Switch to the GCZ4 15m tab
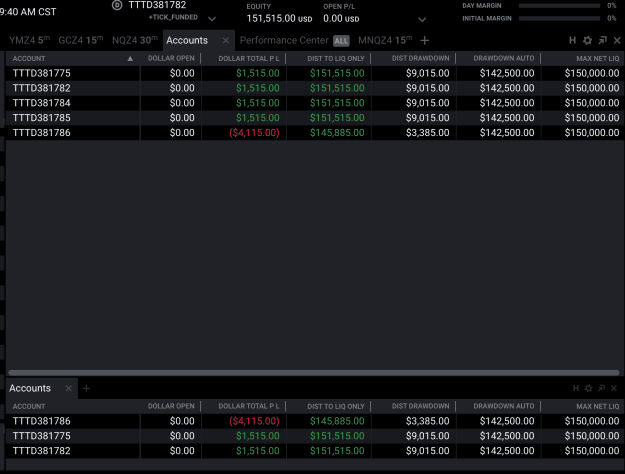Image resolution: width=625 pixels, height=474 pixels. (x=81, y=40)
